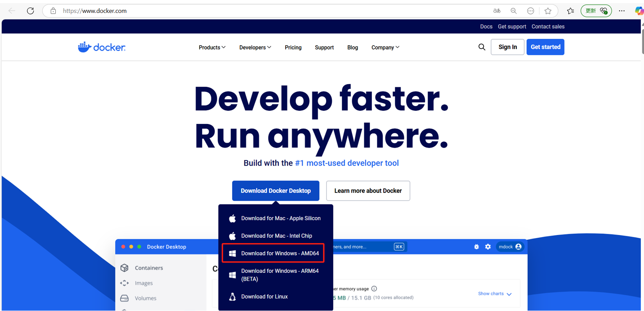644x311 pixels.
Task: Go back with the browser back arrow
Action: [12, 11]
